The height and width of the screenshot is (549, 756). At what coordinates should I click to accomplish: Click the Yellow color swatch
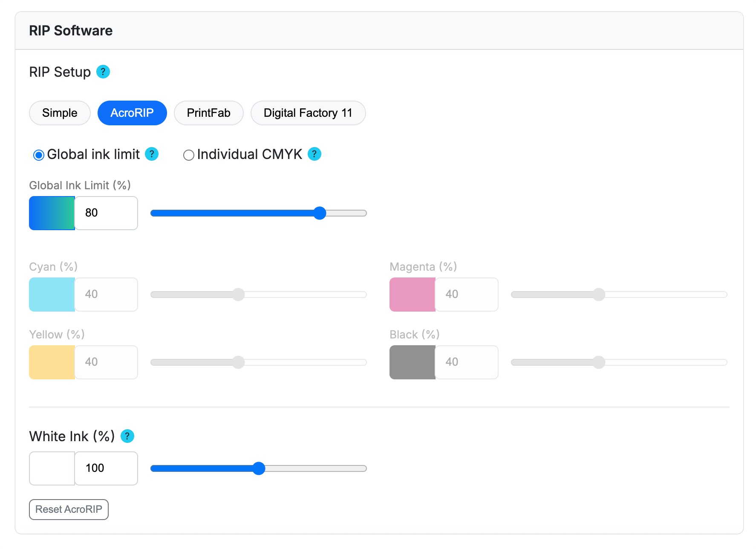pos(52,362)
